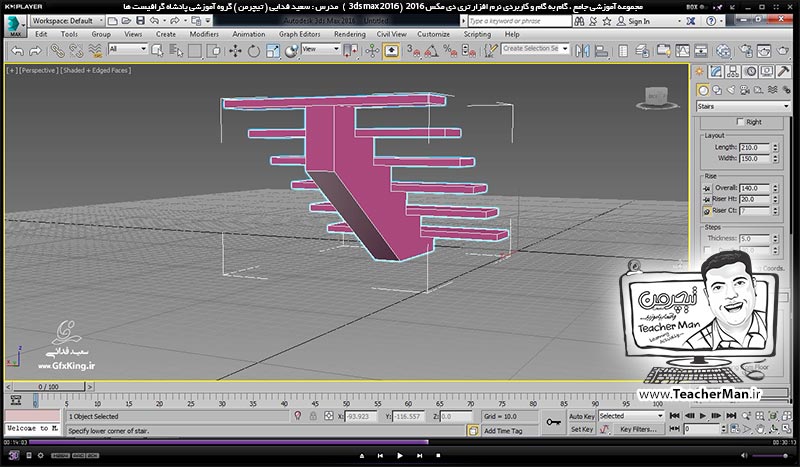This screenshot has height=467, width=800.
Task: Toggle the 3D Snaps button
Action: coord(413,51)
